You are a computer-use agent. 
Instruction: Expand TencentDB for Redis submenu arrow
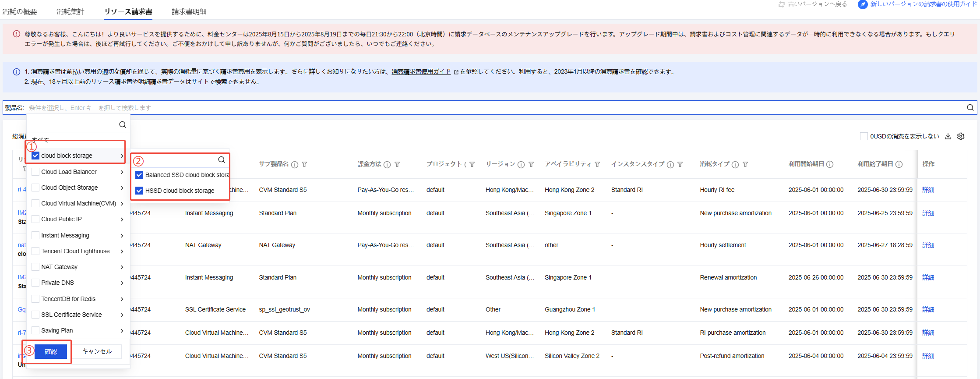[x=122, y=299]
